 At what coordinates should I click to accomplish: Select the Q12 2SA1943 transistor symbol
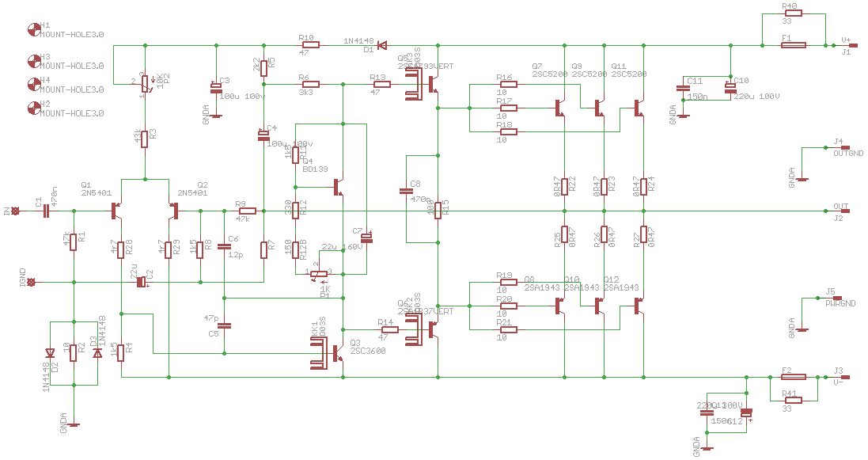click(639, 306)
